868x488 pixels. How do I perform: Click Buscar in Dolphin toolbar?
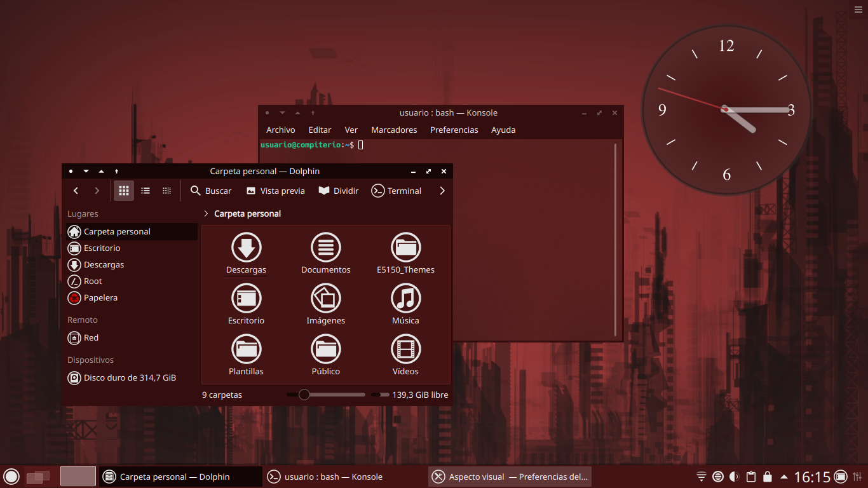click(x=211, y=191)
